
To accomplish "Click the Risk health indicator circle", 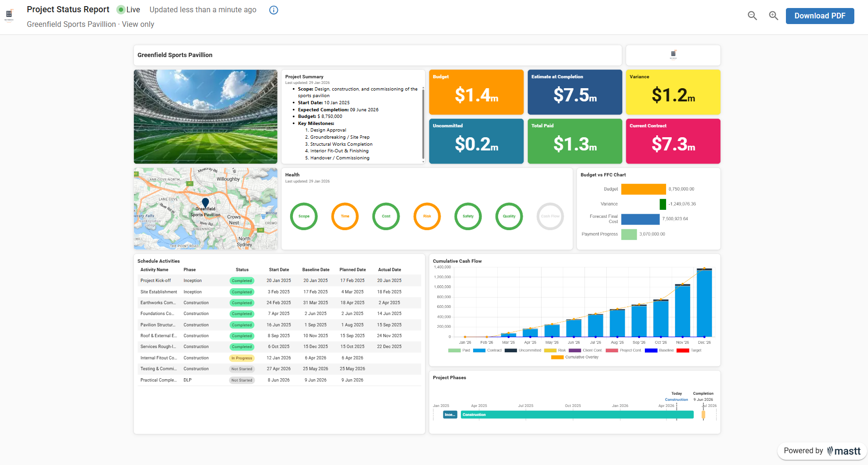I will click(427, 216).
